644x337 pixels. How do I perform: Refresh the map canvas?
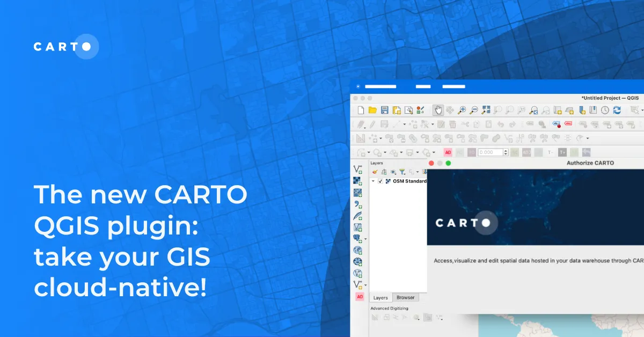point(616,110)
